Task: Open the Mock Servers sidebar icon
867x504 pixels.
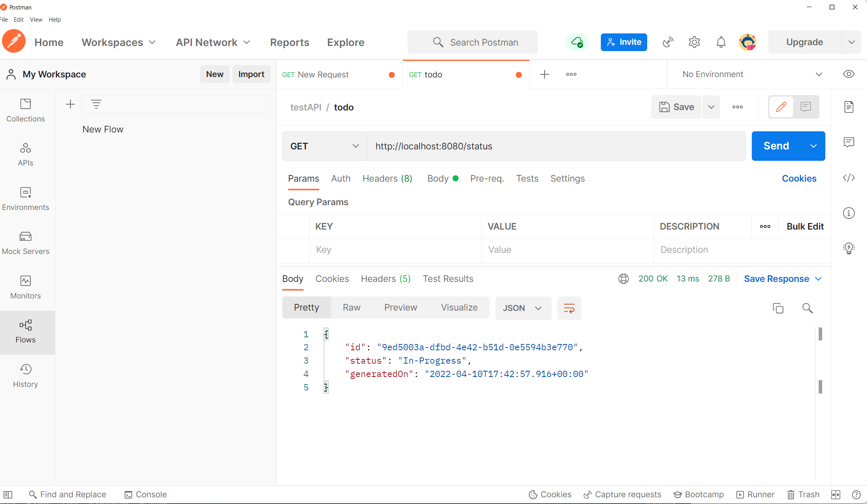Action: point(26,243)
